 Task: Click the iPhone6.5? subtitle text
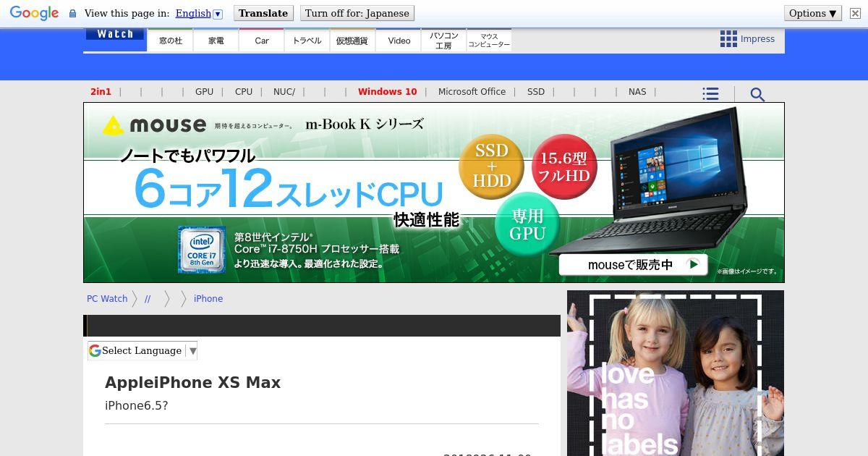[x=137, y=405]
